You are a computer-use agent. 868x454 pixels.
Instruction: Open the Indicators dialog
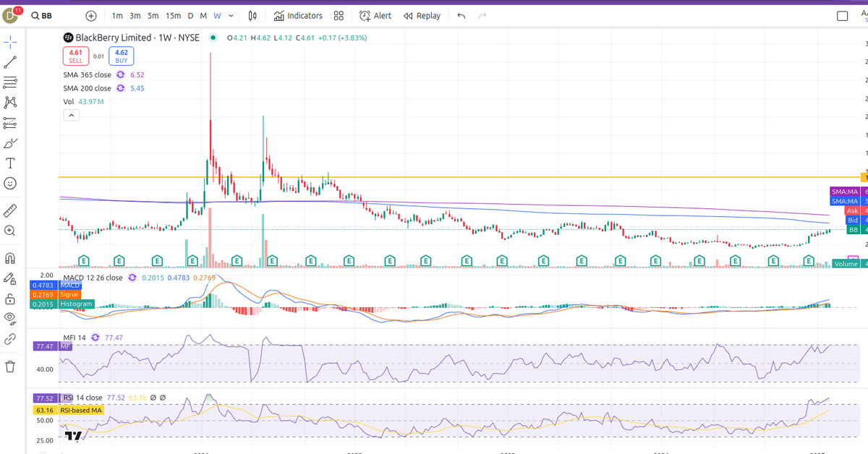pyautogui.click(x=298, y=16)
